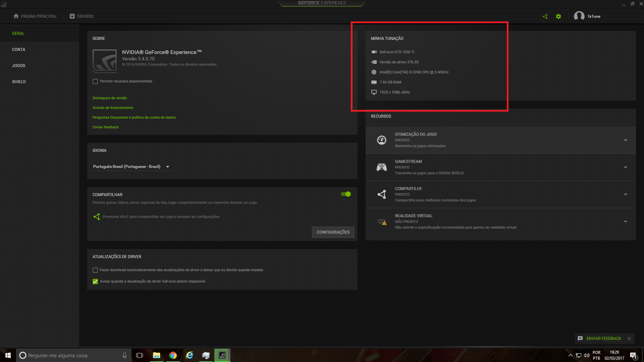Click the fx1one username
Screen dimensions: 644x362
(x=594, y=16)
